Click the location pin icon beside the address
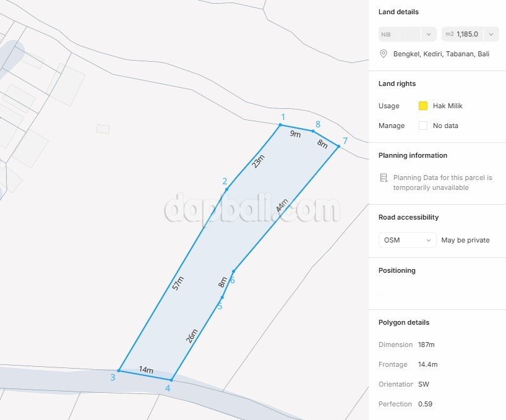This screenshot has width=506, height=420. coord(384,54)
